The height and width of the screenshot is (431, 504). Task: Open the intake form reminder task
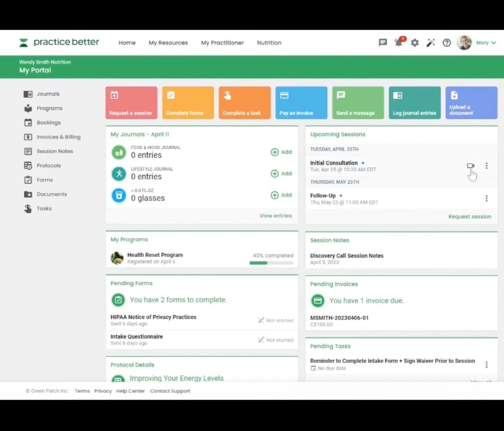click(392, 361)
